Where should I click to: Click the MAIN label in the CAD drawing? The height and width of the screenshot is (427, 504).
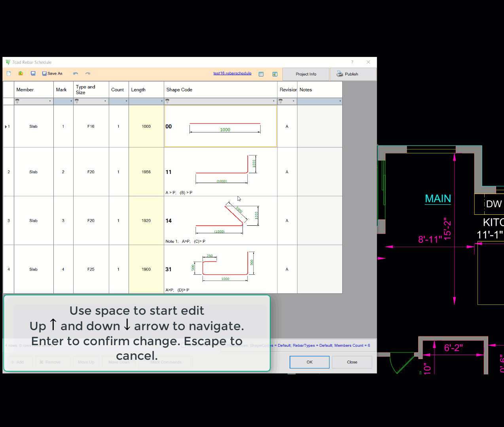[438, 198]
